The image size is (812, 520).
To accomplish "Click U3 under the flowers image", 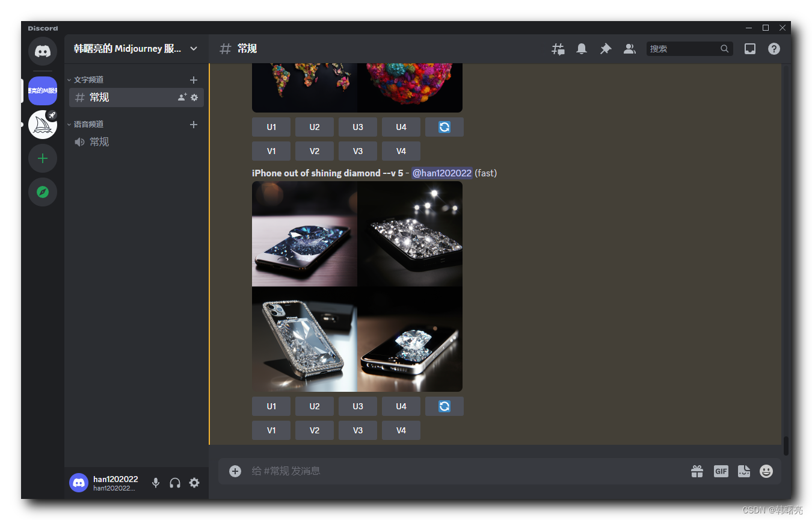I will pos(358,127).
